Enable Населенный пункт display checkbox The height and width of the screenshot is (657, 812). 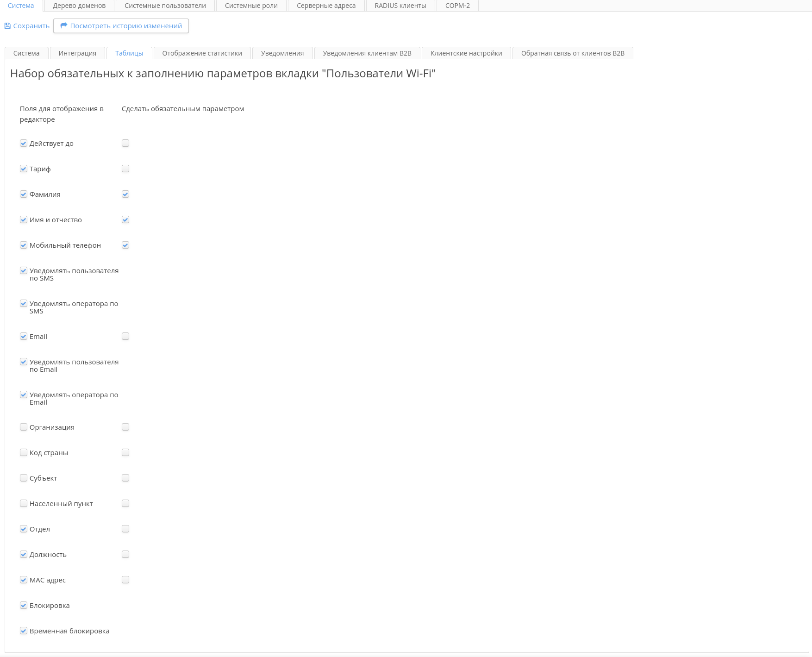coord(24,503)
